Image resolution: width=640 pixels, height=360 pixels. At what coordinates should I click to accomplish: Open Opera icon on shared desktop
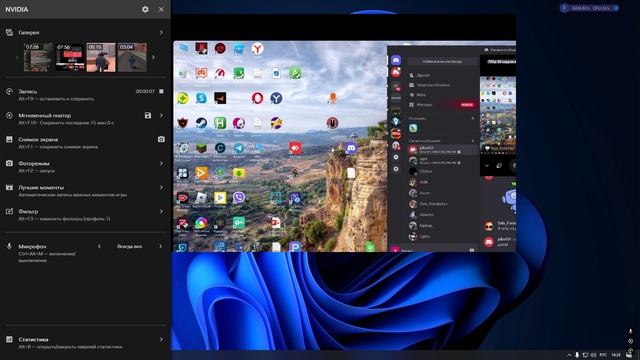click(257, 98)
